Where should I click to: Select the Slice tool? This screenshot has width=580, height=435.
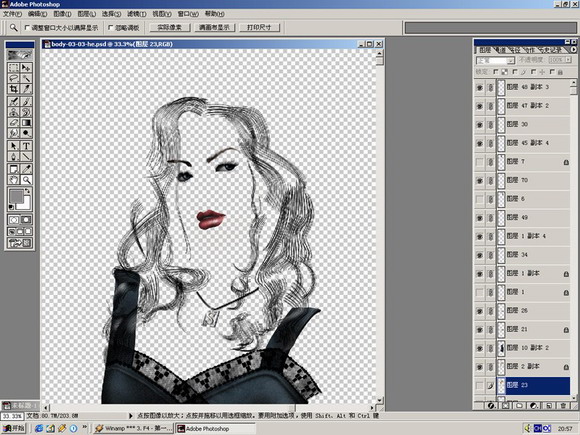pos(26,89)
